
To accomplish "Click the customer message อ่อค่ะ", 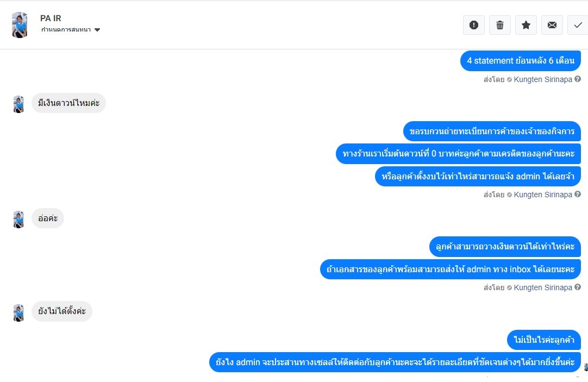I will coord(48,218).
